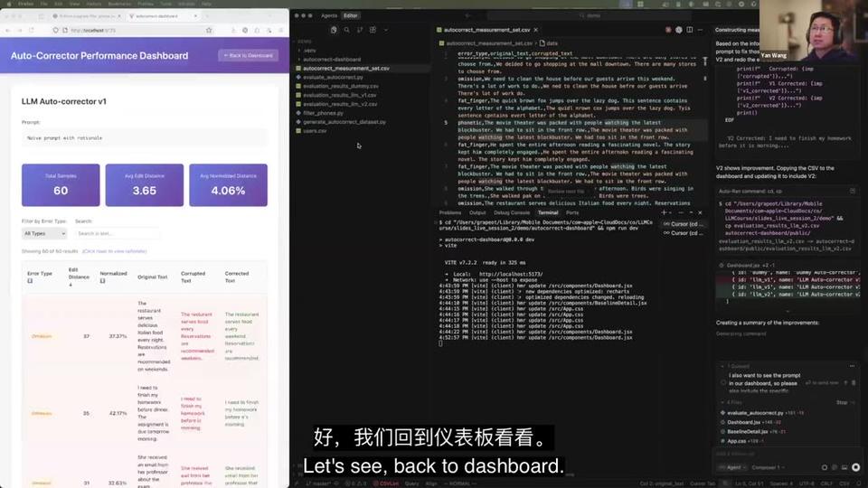Open the Search magnifier icon in sidebar
The image size is (868, 488).
click(x=346, y=30)
